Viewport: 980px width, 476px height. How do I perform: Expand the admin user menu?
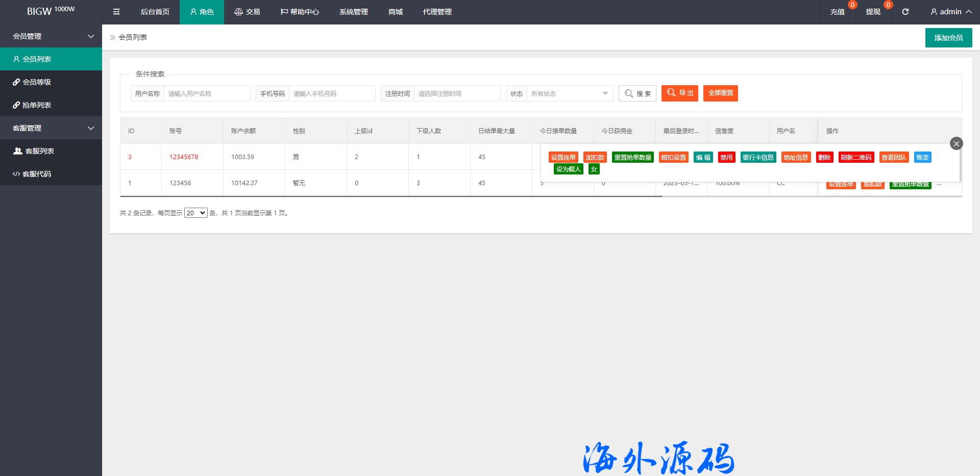[x=950, y=12]
